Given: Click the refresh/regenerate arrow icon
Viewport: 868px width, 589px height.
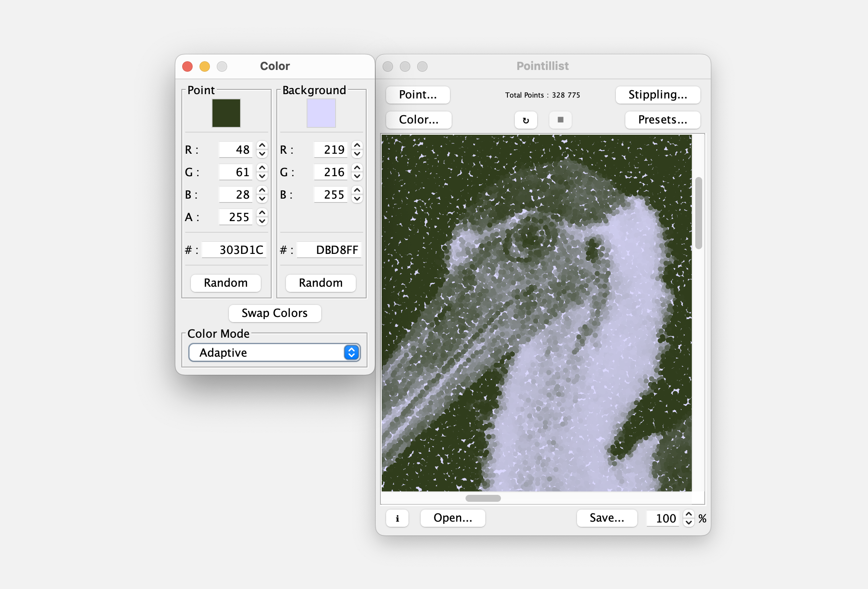Looking at the screenshot, I should coord(526,120).
